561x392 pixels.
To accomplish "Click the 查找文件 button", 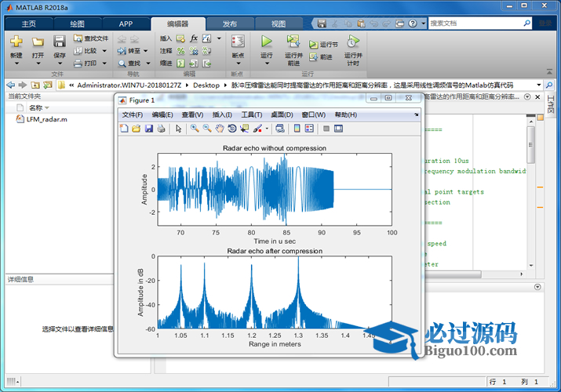I will coord(91,38).
